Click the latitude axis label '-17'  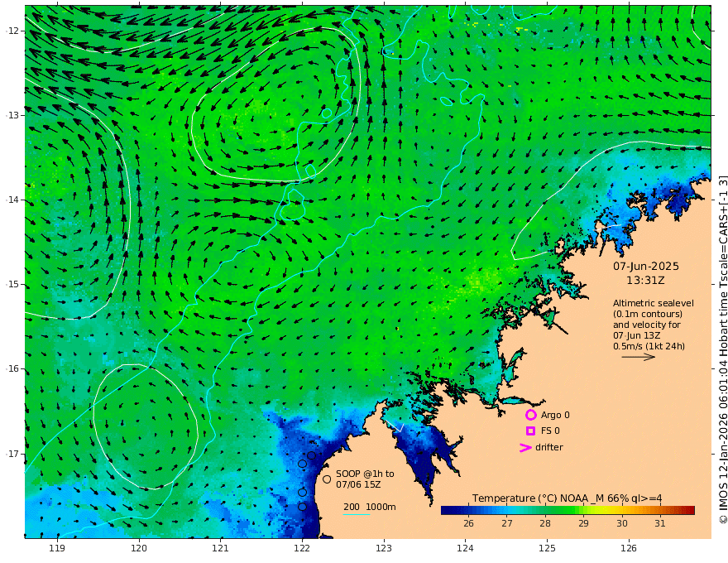pos(13,454)
